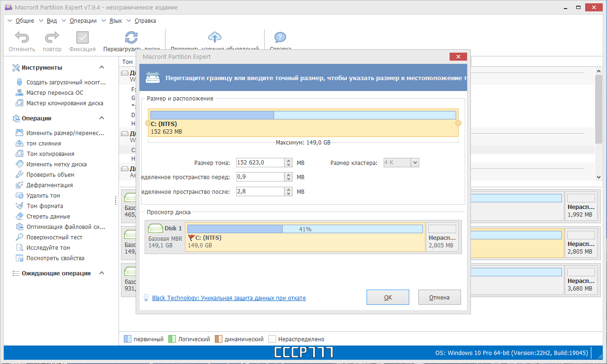
Task: Click the Отмена button
Action: [x=440, y=297]
